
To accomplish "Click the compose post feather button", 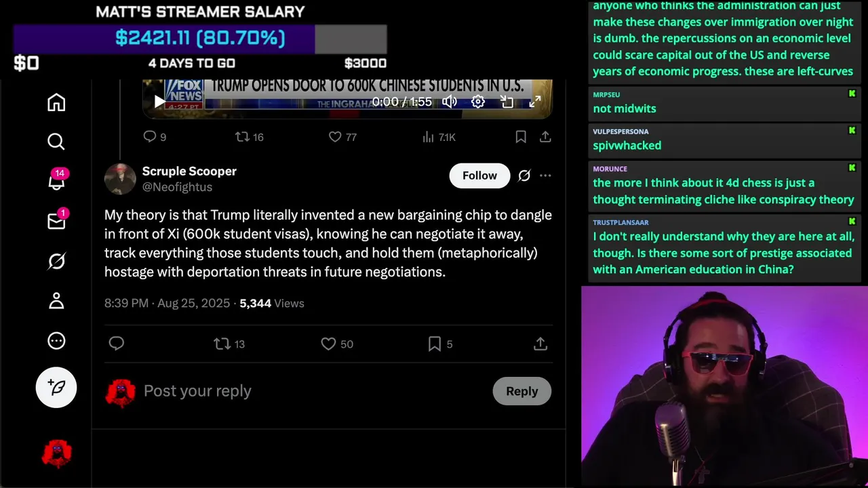I will tap(56, 387).
